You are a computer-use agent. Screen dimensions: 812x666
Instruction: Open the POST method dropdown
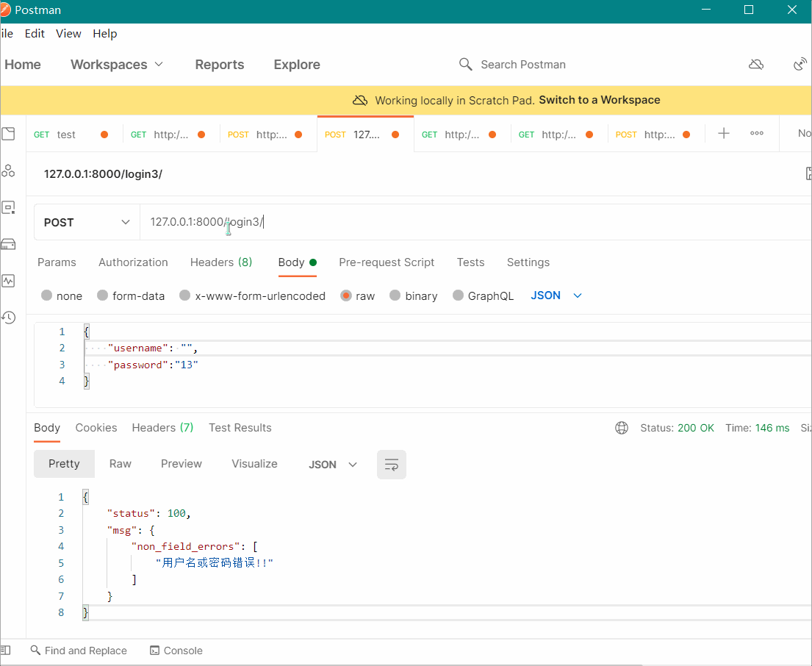87,223
